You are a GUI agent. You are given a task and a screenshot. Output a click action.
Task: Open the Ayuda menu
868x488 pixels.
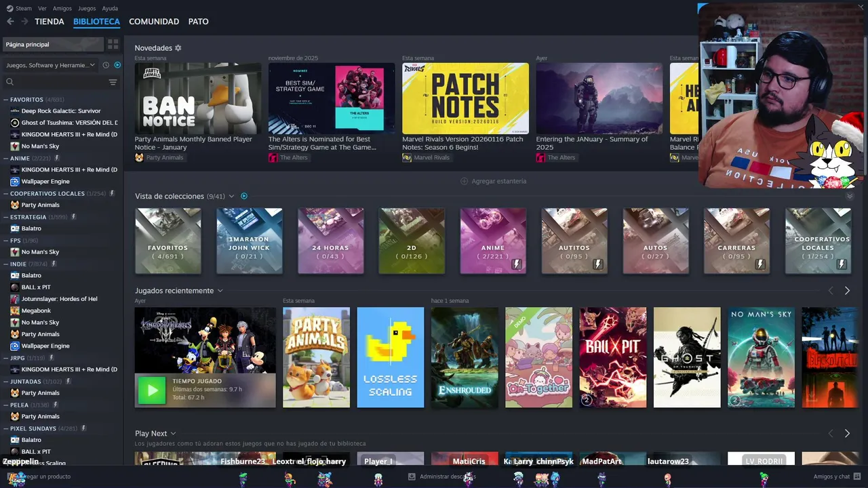[110, 8]
